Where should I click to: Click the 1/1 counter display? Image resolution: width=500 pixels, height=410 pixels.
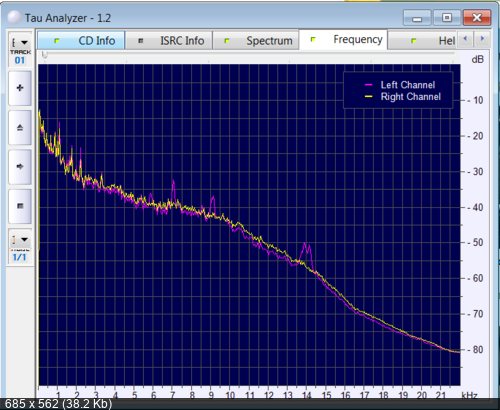tap(19, 257)
